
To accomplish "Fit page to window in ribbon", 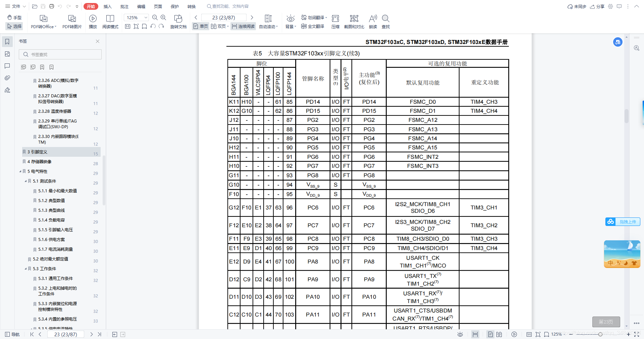I will tap(136, 26).
